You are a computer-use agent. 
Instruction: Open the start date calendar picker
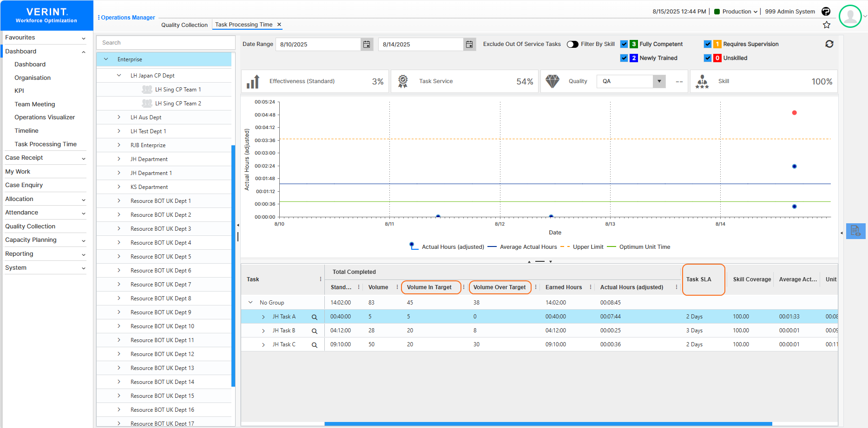coord(367,44)
